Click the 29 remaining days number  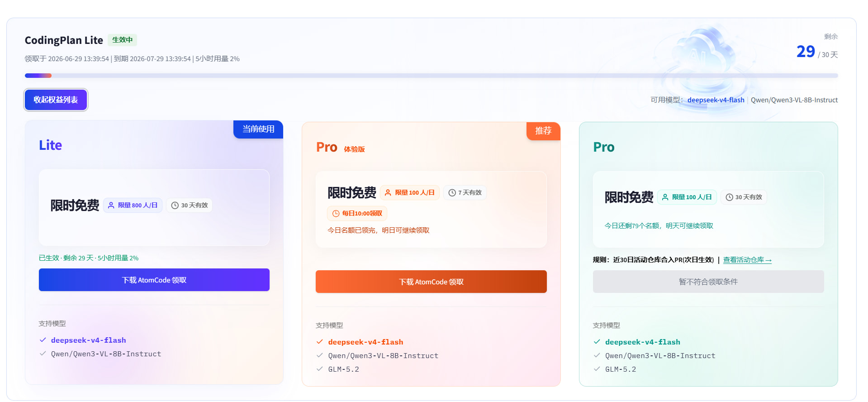806,52
